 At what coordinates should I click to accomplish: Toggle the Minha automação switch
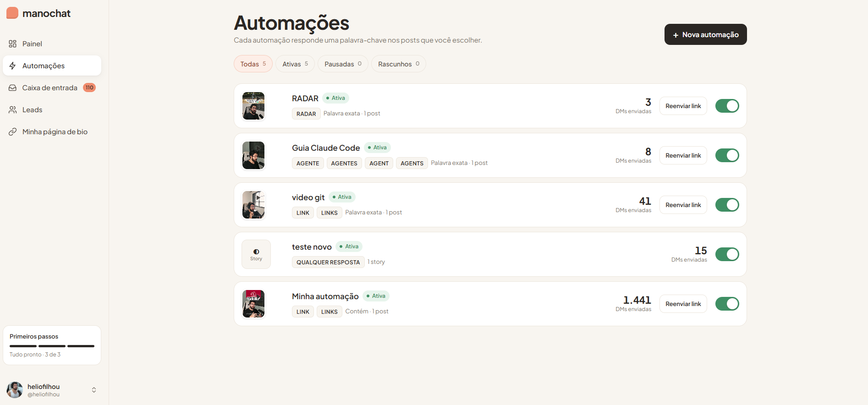click(x=727, y=304)
